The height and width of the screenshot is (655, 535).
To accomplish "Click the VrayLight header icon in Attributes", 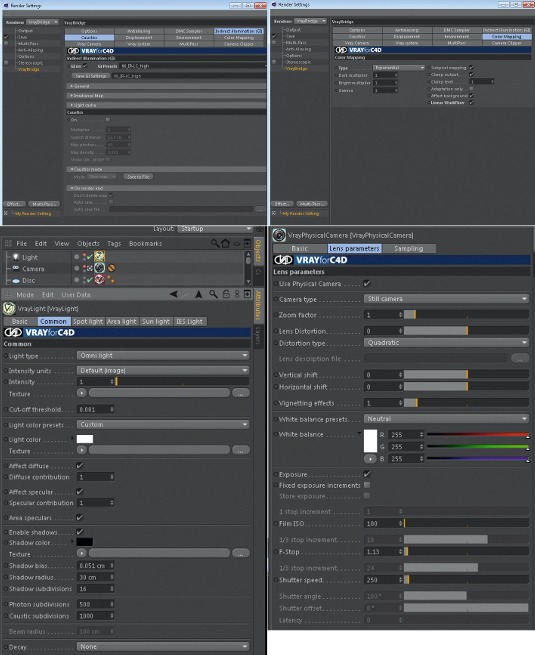I will 9,308.
